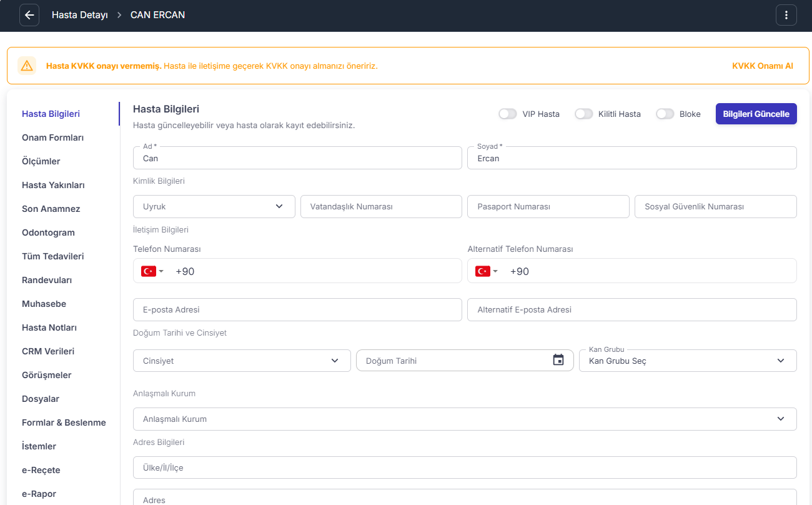The image size is (812, 505).
Task: Focus the Vatandaşlık Numarası field
Action: pos(381,206)
